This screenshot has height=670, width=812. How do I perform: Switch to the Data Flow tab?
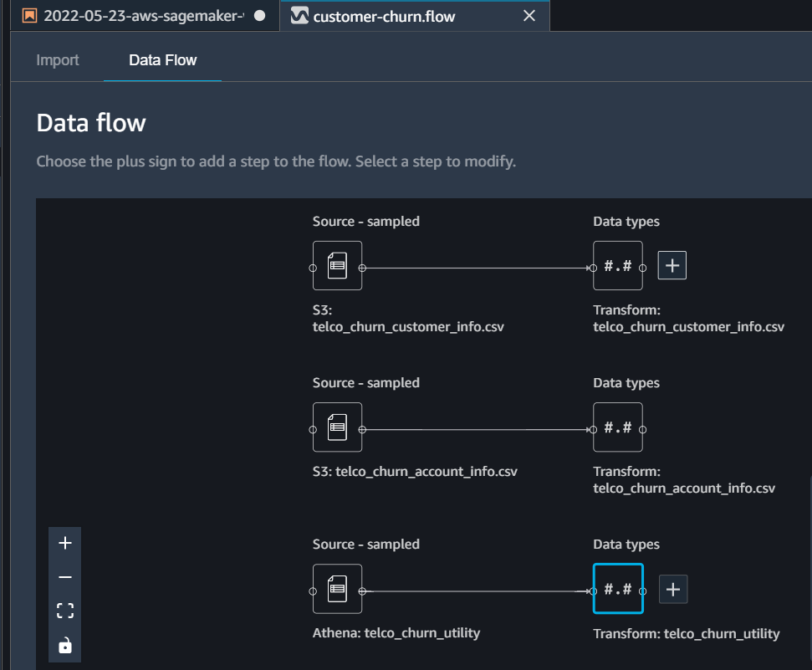[x=162, y=60]
